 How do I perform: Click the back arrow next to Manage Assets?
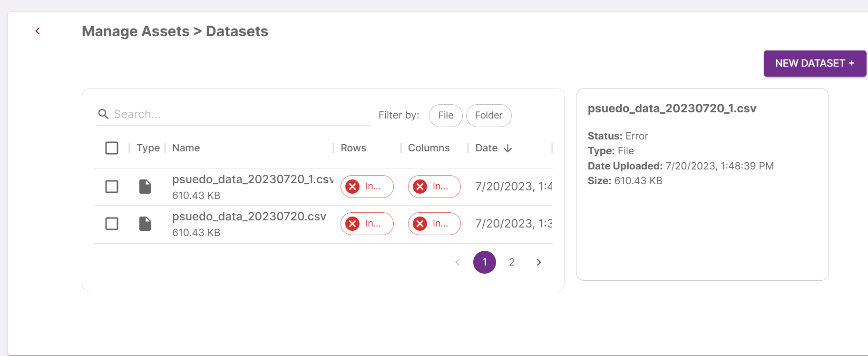click(38, 30)
